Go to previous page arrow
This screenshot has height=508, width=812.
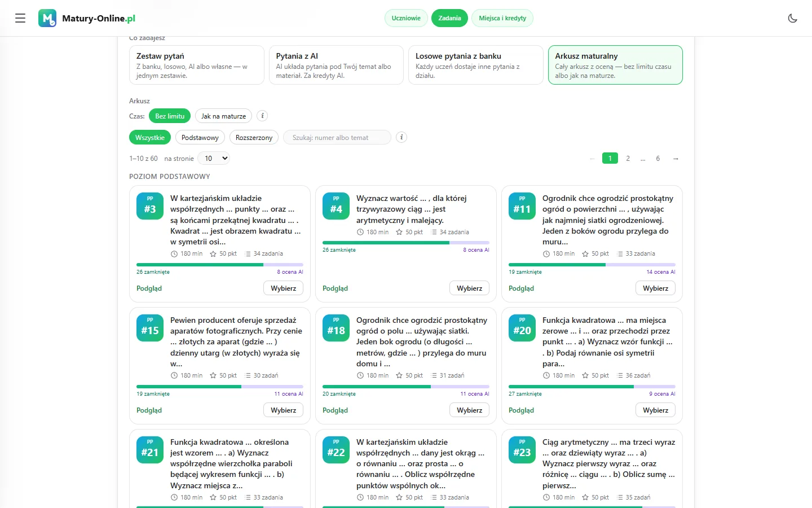(x=592, y=159)
